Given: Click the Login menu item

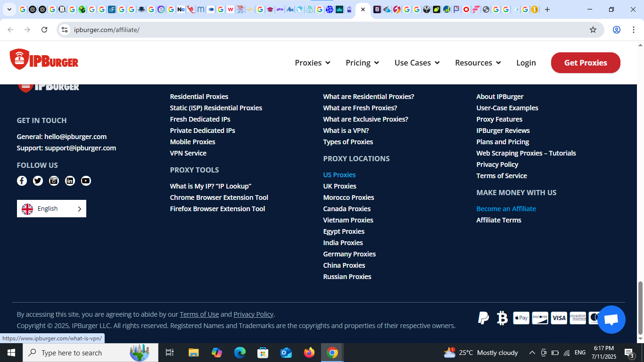Looking at the screenshot, I should tap(526, 63).
